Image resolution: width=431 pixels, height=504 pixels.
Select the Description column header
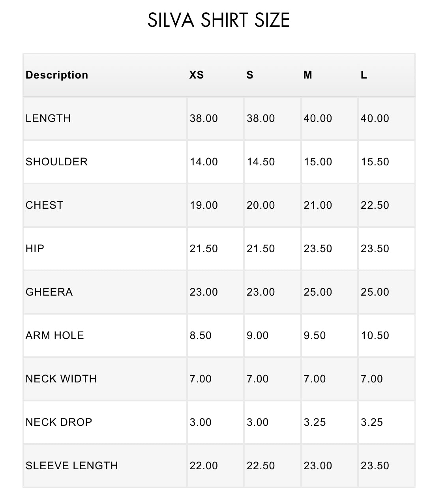click(x=57, y=75)
